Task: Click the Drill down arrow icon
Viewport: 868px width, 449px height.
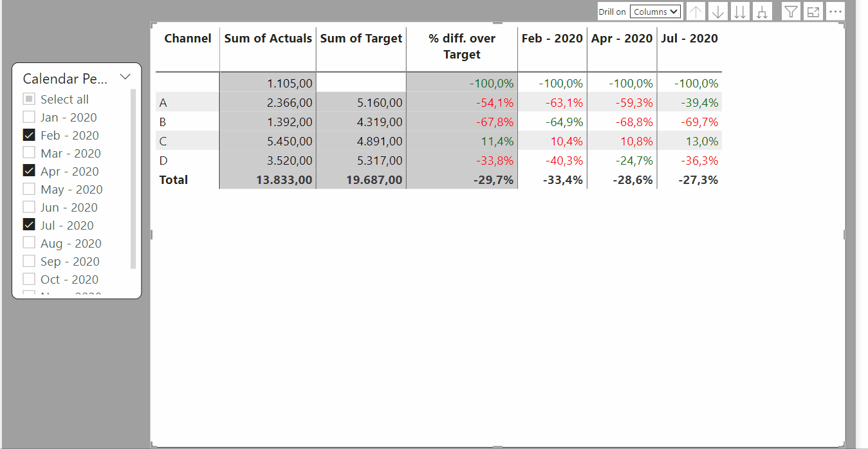Action: point(718,12)
